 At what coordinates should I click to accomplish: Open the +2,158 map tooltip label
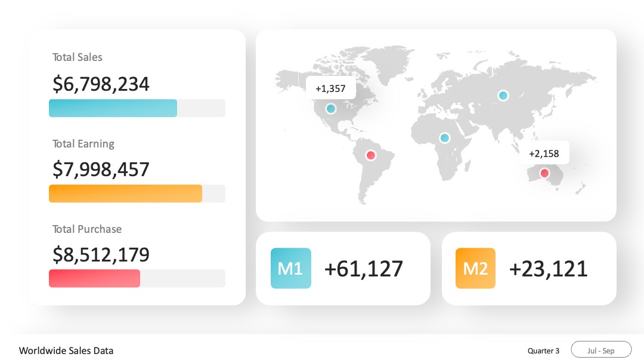tap(544, 153)
